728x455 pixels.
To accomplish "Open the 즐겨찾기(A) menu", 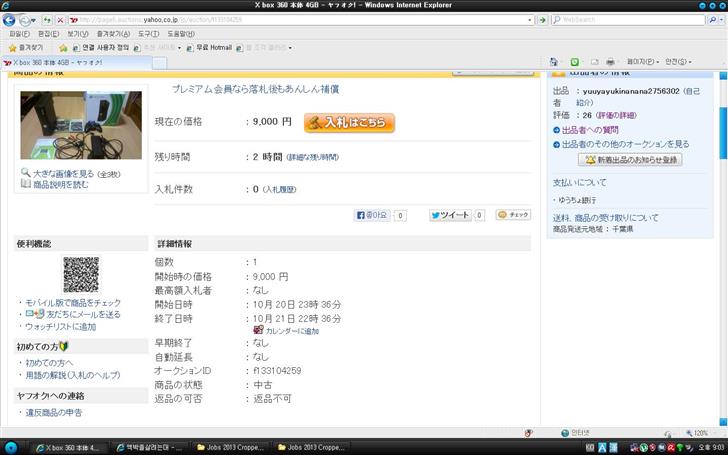I will coord(113,34).
